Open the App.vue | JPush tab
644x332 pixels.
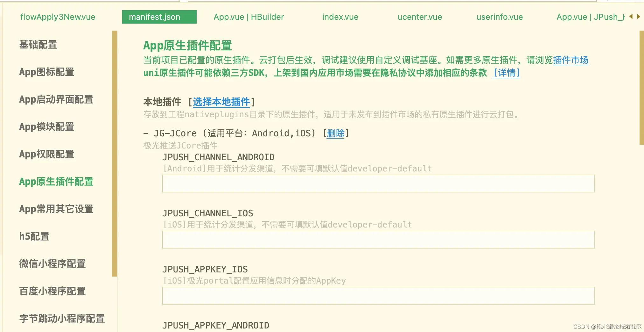click(x=591, y=17)
